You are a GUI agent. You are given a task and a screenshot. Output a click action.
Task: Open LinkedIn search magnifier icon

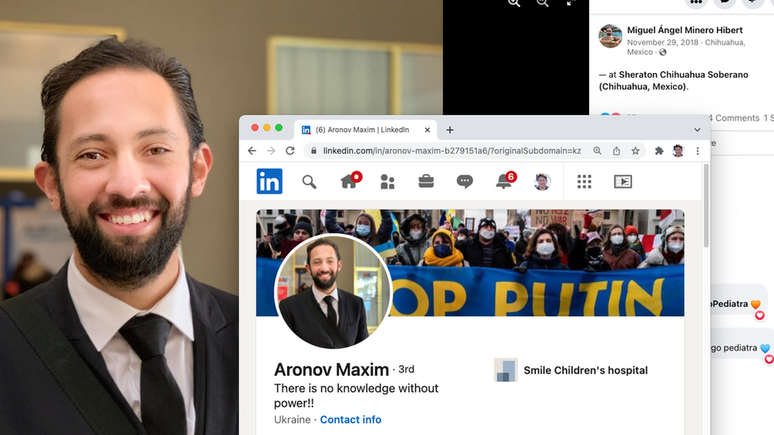[309, 181]
